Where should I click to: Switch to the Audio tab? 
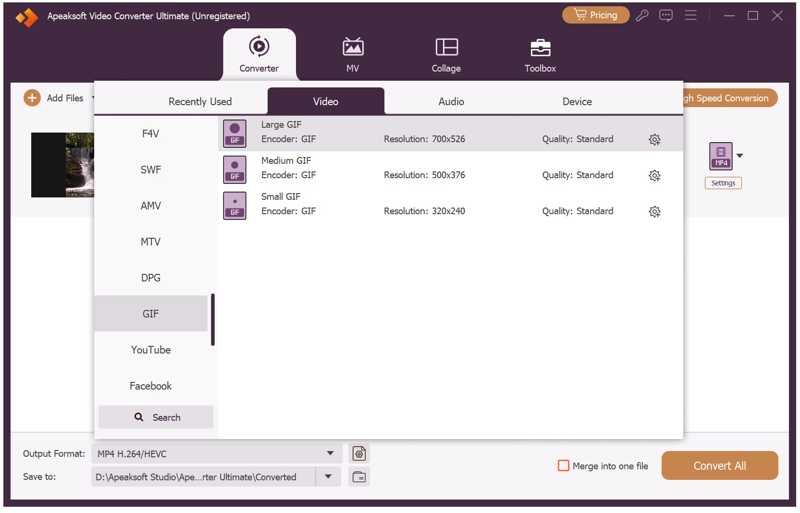point(451,102)
